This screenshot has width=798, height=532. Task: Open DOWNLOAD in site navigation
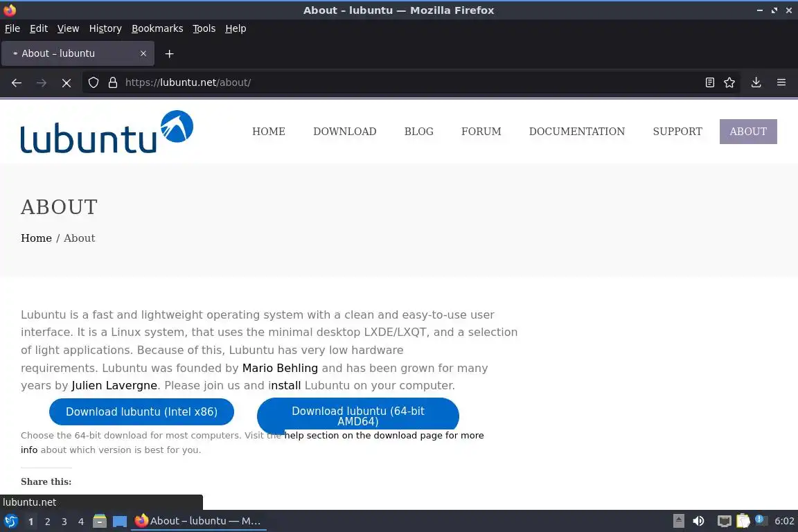(344, 132)
